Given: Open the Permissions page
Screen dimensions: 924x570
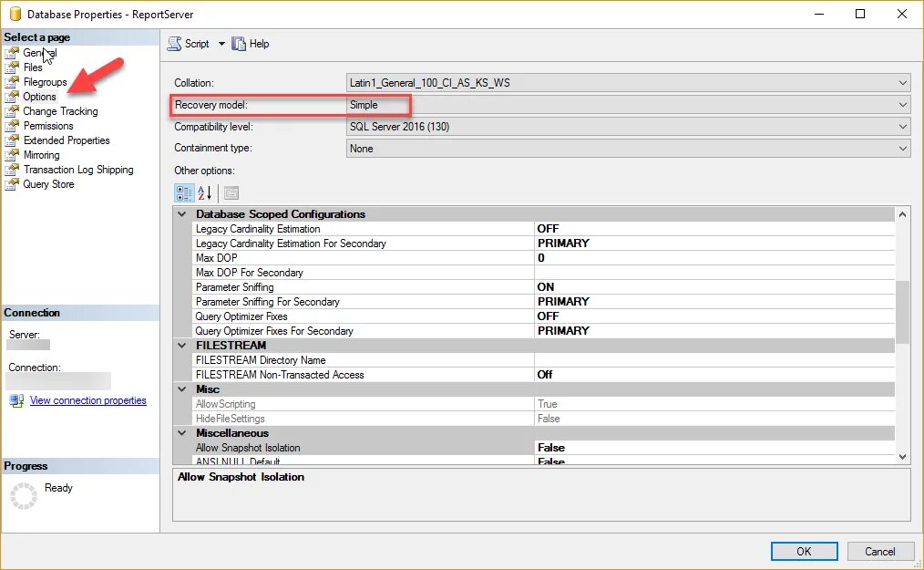Looking at the screenshot, I should point(48,126).
